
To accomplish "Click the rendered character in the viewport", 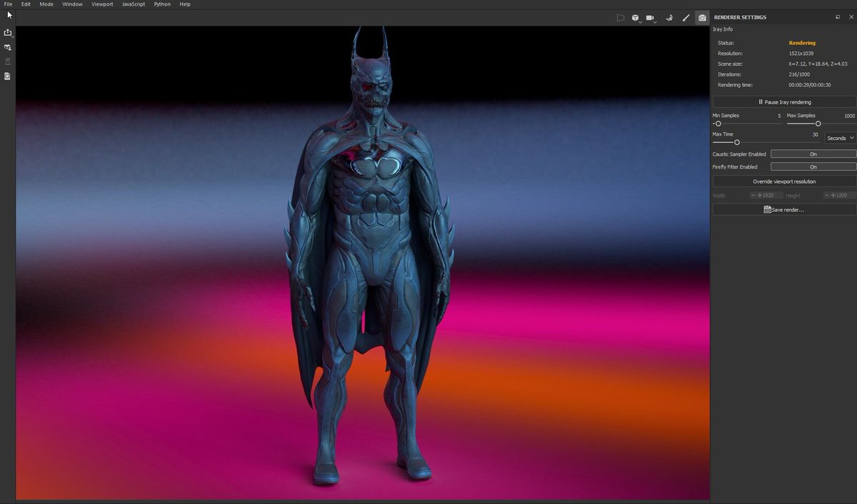I will tap(369, 257).
